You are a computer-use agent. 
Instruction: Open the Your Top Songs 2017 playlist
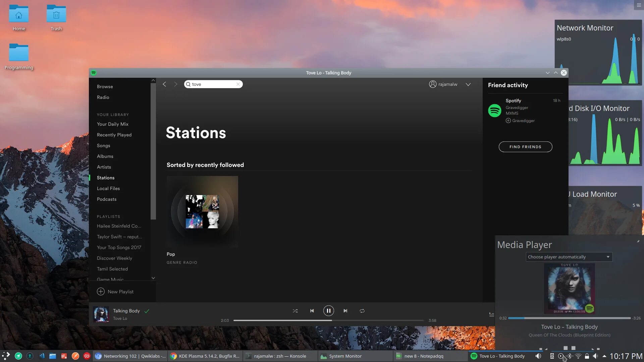[x=119, y=247]
